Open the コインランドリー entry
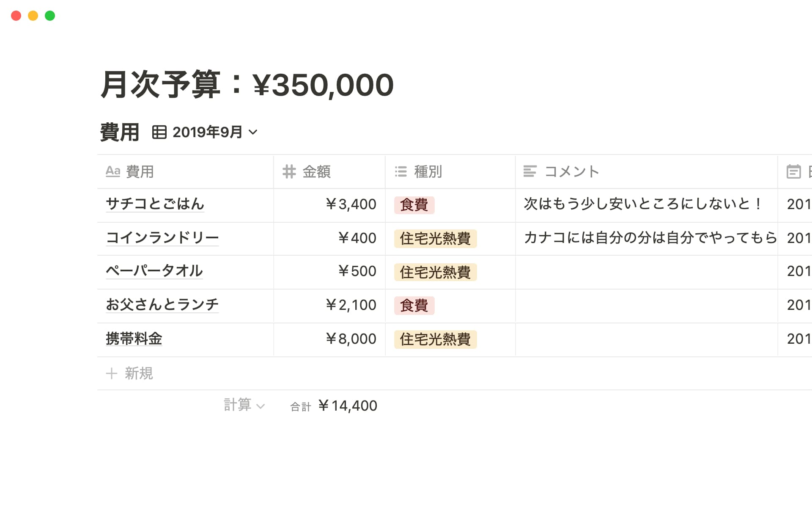Screen dimensions: 812x508 [162, 238]
